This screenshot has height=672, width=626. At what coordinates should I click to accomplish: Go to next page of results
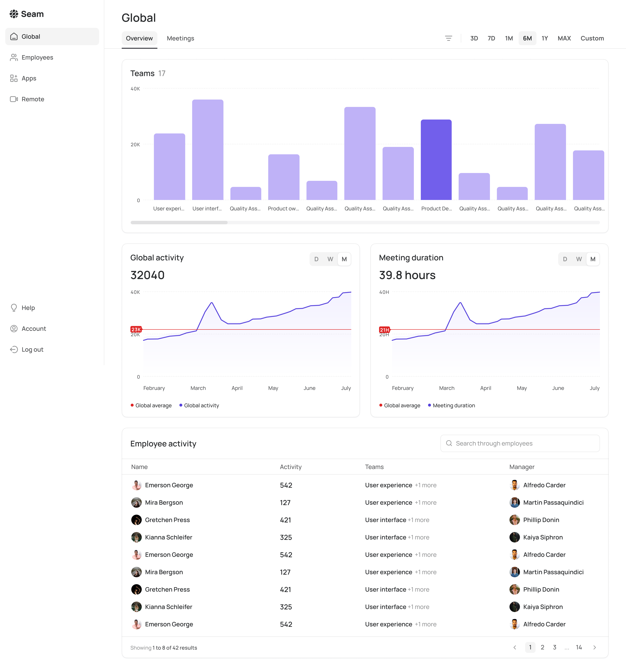click(595, 647)
